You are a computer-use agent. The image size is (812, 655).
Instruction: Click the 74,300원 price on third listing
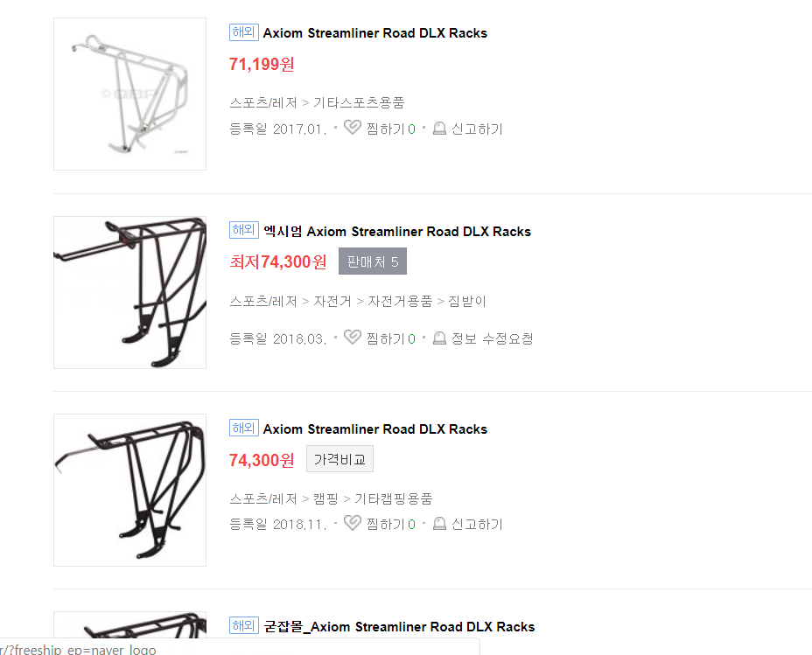coord(262,460)
